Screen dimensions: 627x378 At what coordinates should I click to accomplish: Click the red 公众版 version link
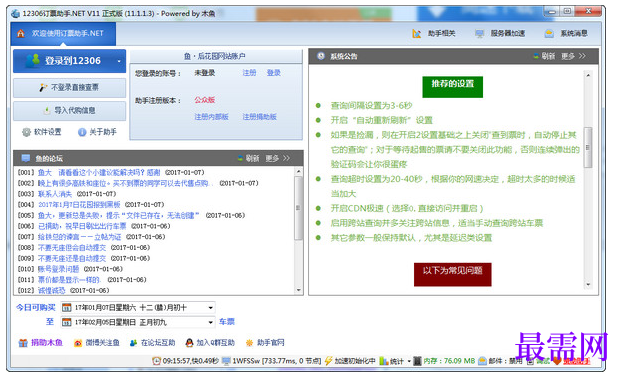click(x=205, y=100)
